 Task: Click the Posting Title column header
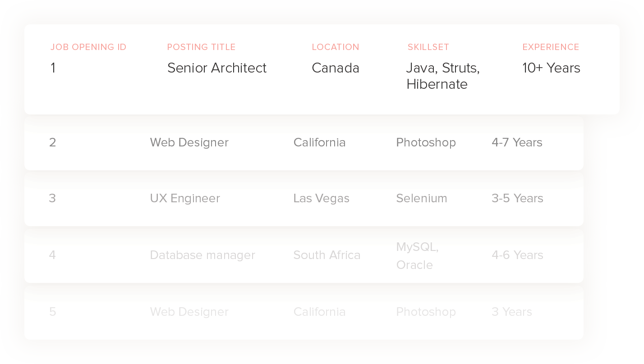(201, 47)
